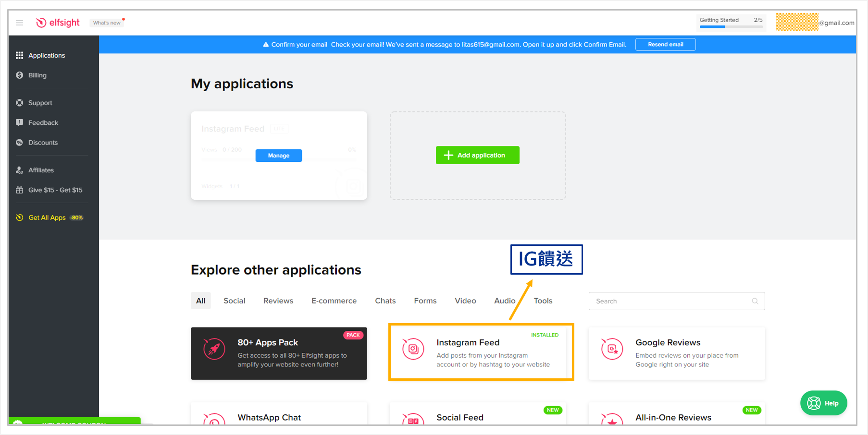Open the sidebar hamburger menu
The image size is (868, 435).
[19, 23]
